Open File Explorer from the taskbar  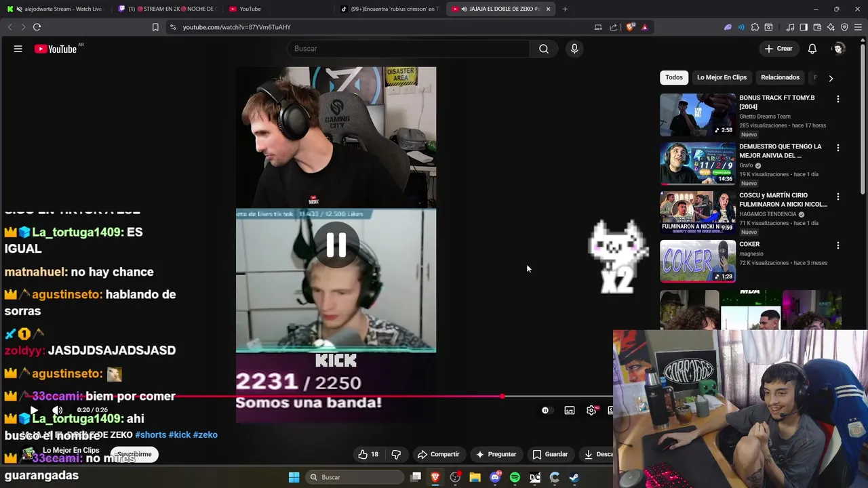(x=475, y=477)
